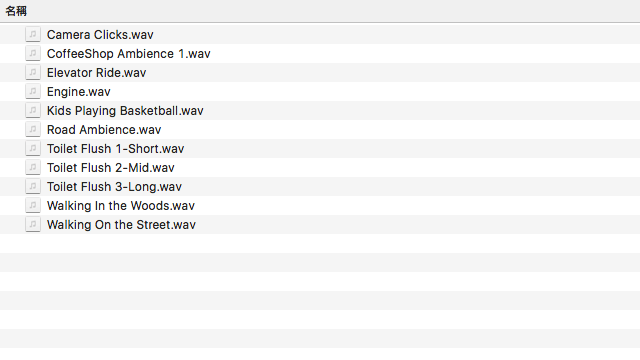
Task: Select the Toilet Flush 3-Long.wav name
Action: 114,187
